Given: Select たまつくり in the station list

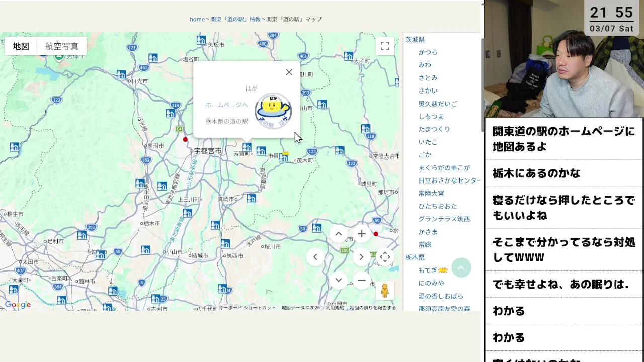Looking at the screenshot, I should coord(435,129).
